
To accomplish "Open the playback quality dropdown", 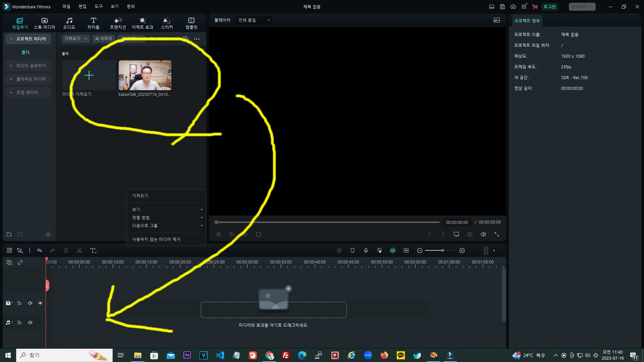I will pos(254,20).
